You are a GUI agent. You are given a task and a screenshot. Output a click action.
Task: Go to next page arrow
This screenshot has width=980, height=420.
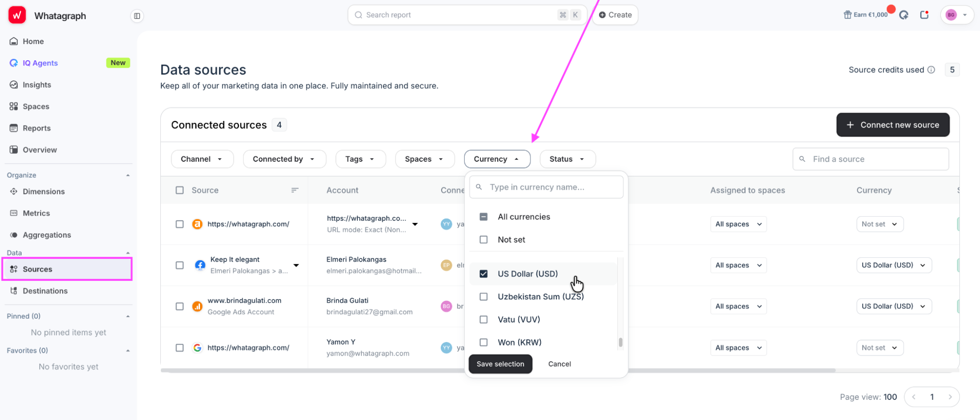(x=950, y=397)
